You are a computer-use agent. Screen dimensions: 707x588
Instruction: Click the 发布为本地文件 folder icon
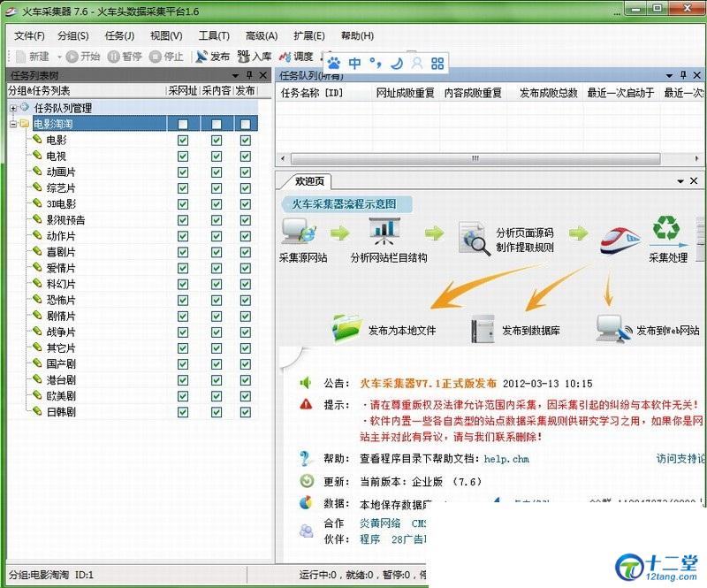click(347, 329)
